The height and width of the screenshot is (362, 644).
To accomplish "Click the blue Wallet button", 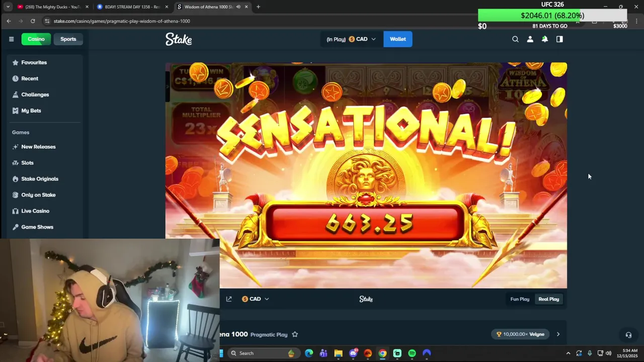I will 398,39.
